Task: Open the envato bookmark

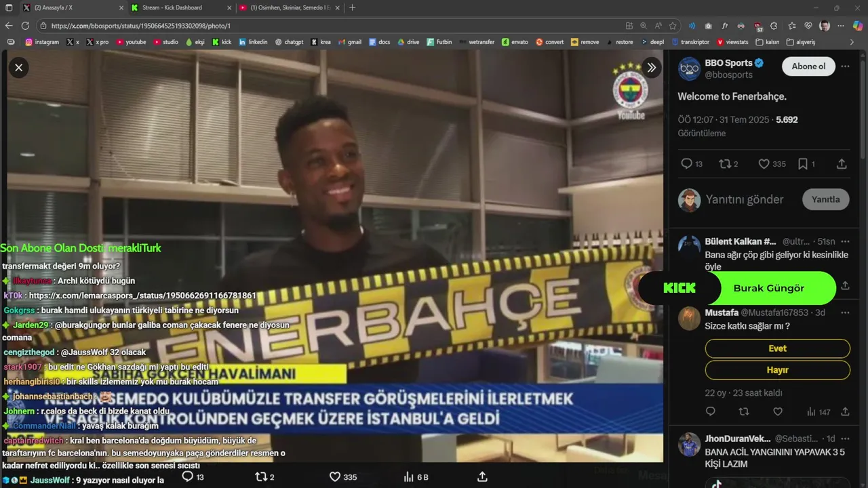Action: pyautogui.click(x=515, y=42)
